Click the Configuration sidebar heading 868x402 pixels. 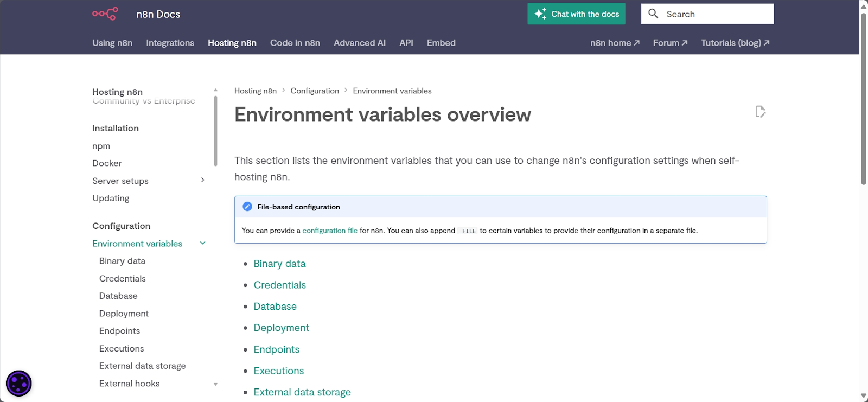click(x=121, y=226)
